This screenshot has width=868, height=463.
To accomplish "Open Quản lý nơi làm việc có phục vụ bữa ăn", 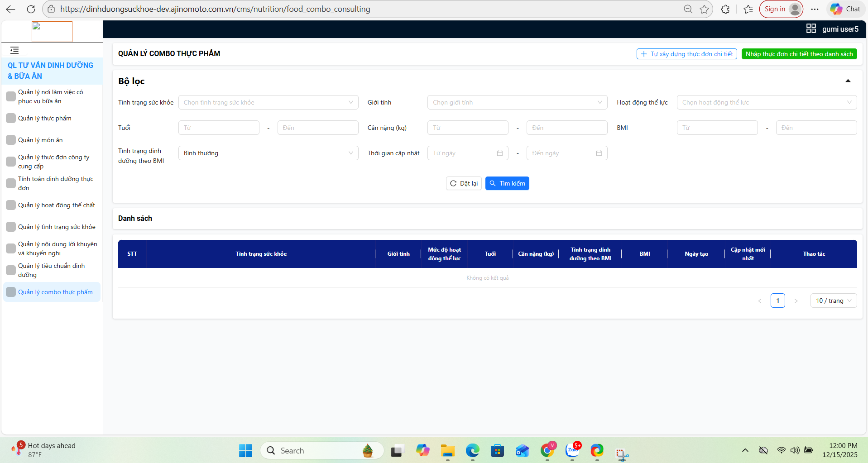I will pyautogui.click(x=52, y=96).
